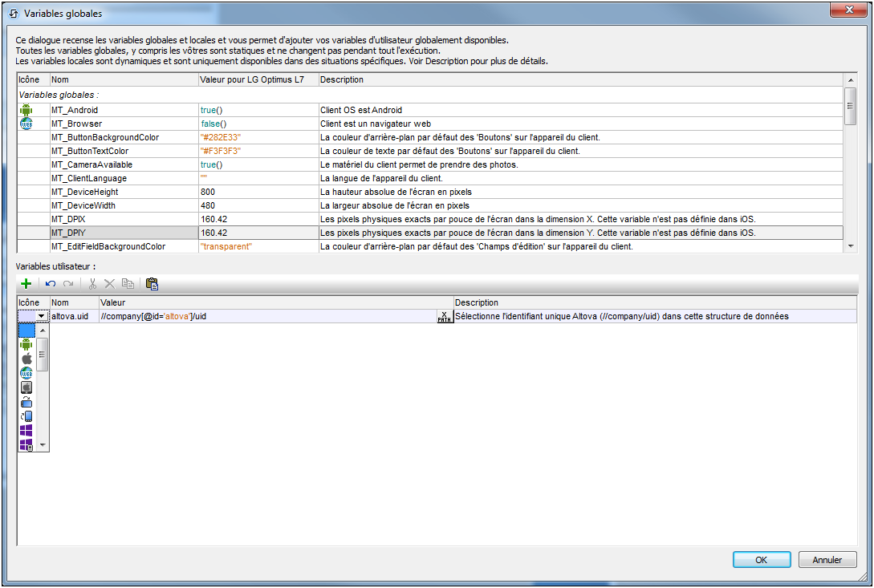Click the Copy icon in the toolbar
Viewport: 874px width, 588px height.
pos(128,284)
